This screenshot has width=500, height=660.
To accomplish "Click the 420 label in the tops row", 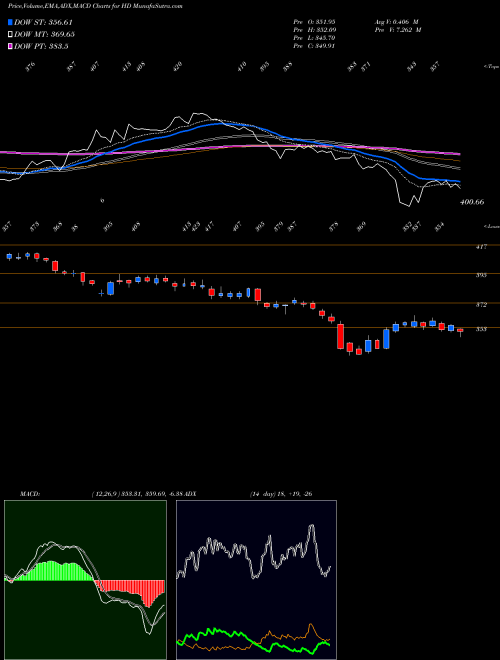I will pyautogui.click(x=178, y=67).
